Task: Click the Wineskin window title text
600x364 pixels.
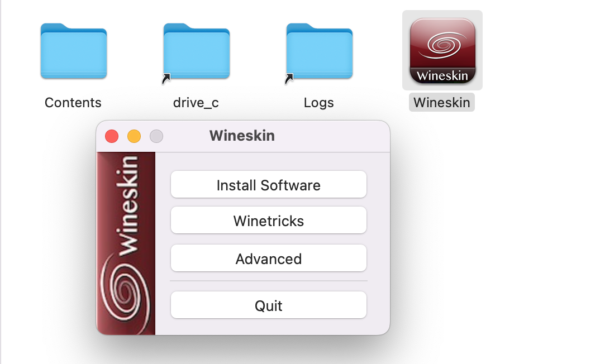Action: coord(242,135)
